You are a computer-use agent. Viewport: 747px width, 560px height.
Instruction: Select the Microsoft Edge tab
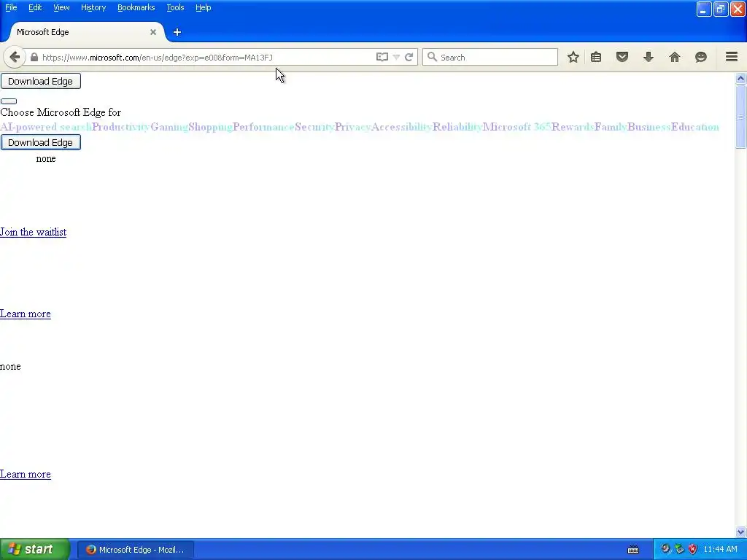tap(86, 32)
